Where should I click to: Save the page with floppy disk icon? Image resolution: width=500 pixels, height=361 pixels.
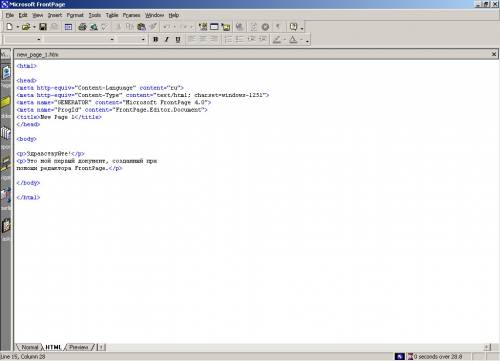click(43, 27)
